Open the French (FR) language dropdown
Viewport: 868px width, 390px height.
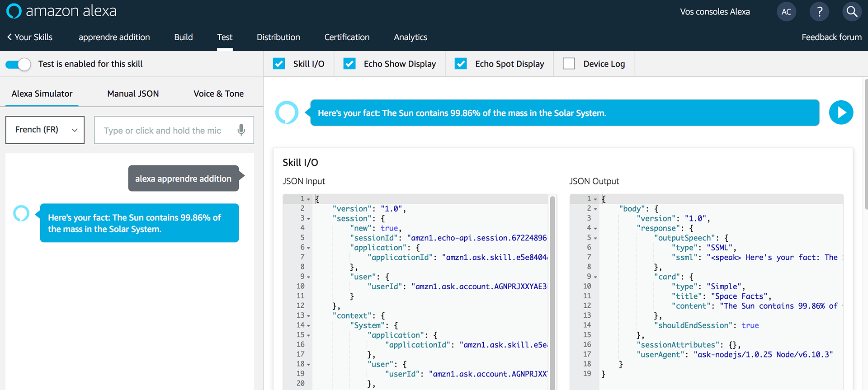[45, 130]
